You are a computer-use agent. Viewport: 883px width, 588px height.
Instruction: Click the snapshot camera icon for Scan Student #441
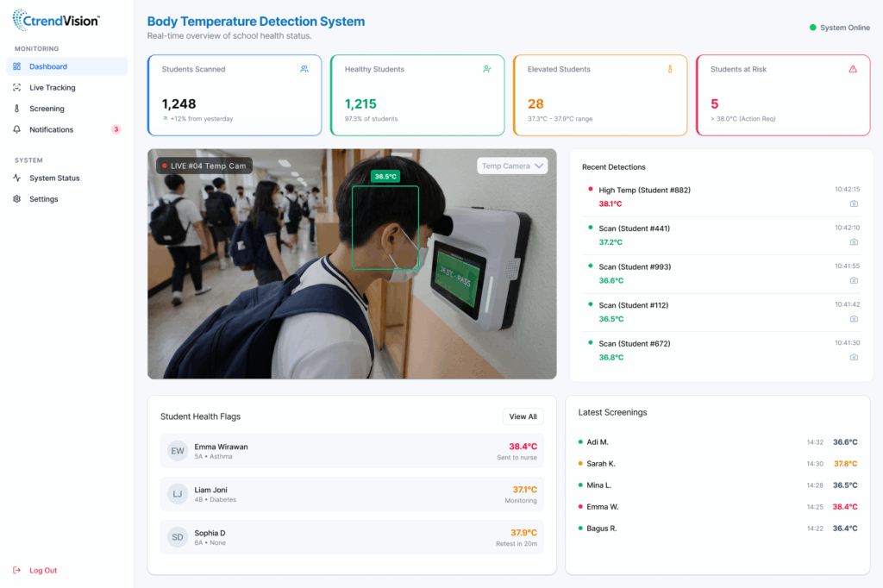tap(854, 242)
